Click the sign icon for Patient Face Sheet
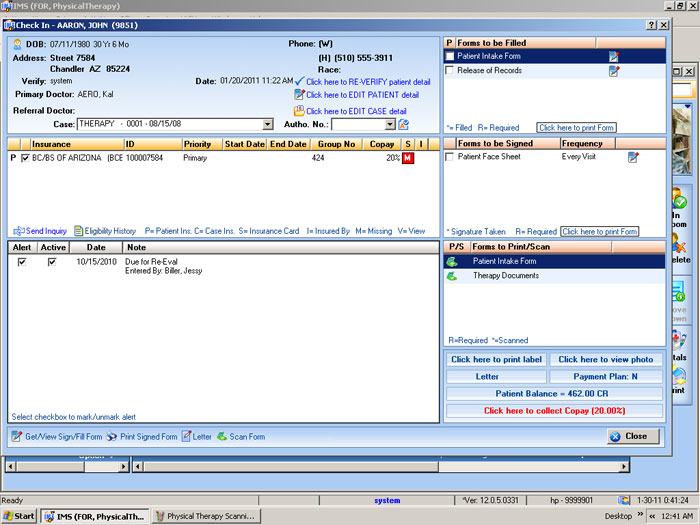Screen dimensions: 700x525 pos(633,157)
